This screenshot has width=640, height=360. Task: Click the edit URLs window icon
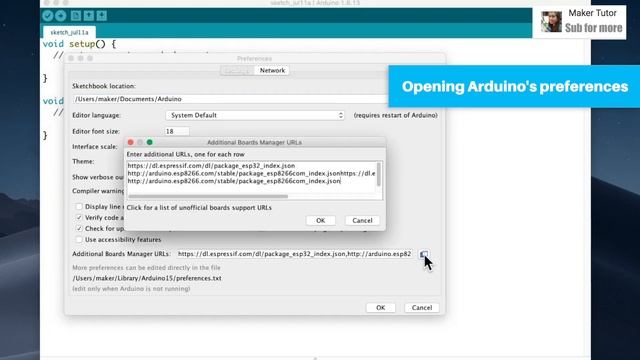424,254
